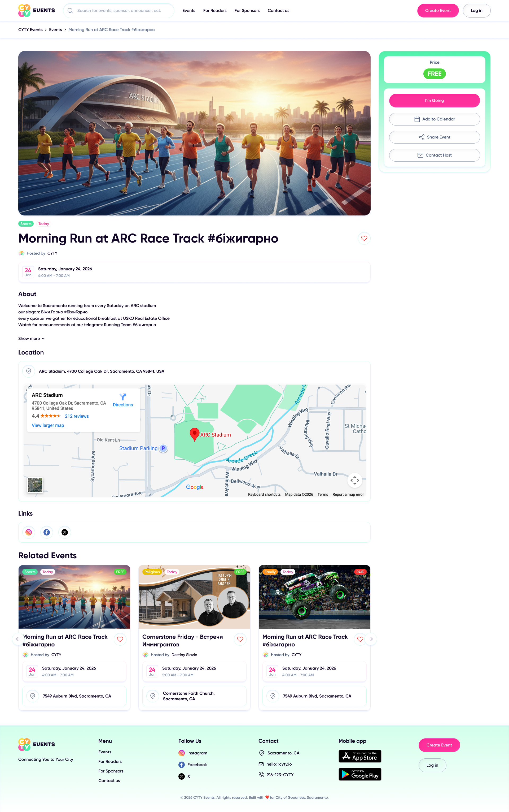Click the X icon under Links

point(65,532)
